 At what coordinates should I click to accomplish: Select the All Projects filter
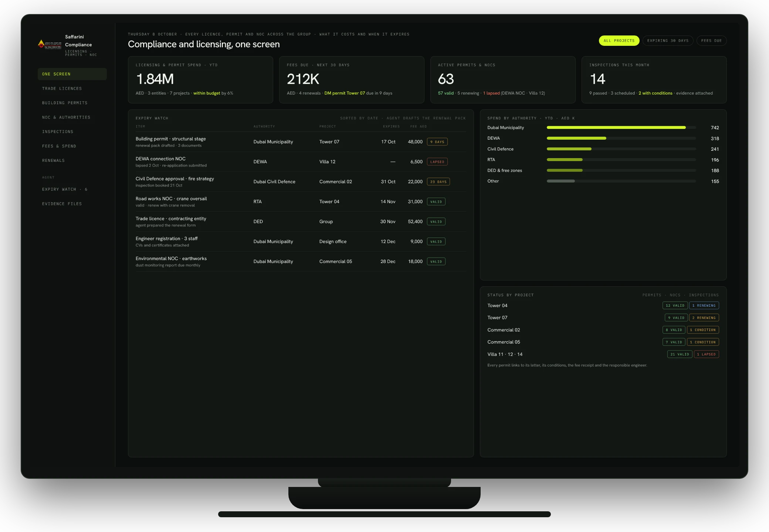coord(619,41)
